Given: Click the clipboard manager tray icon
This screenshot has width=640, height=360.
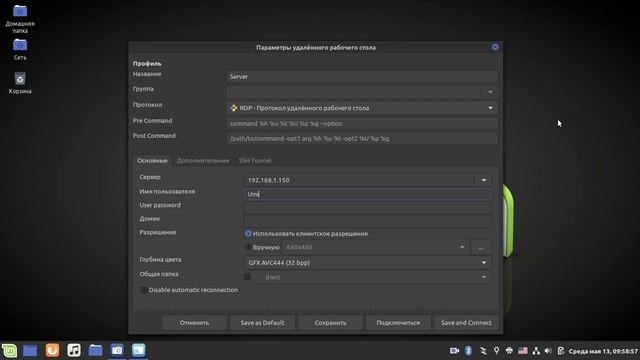Looking at the screenshot, I should tap(561, 351).
